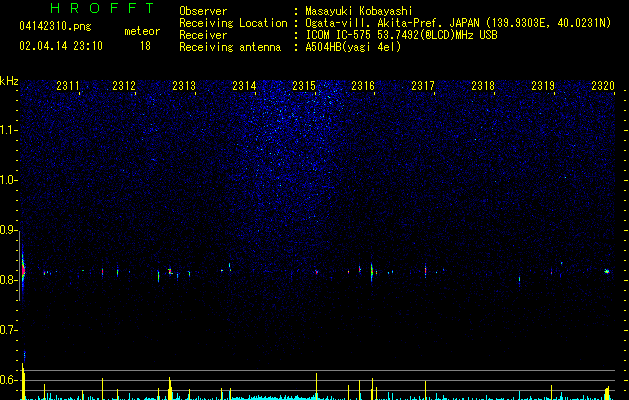Click the strong meteor echo at spectrogram start
The height and width of the screenshot is (400, 629).
click(x=23, y=271)
